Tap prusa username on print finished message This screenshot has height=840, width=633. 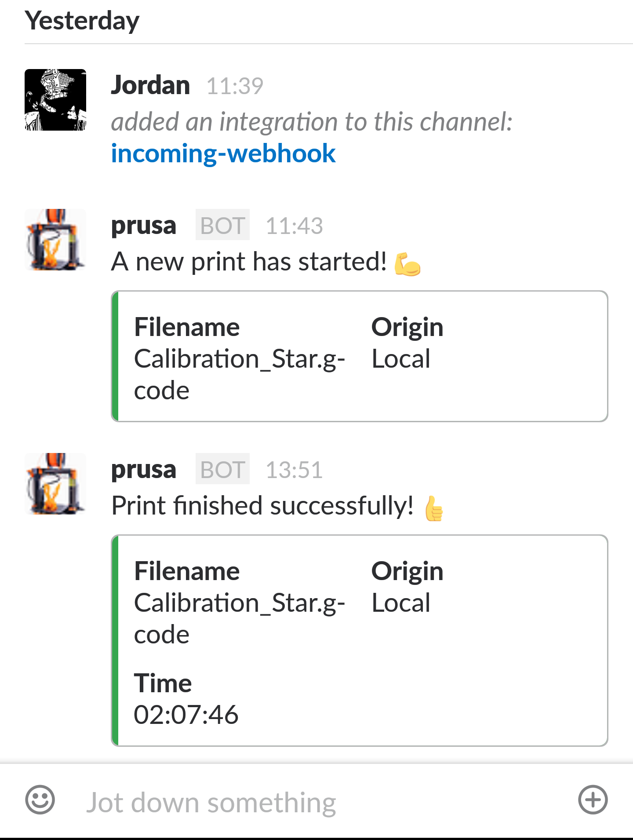click(x=143, y=469)
